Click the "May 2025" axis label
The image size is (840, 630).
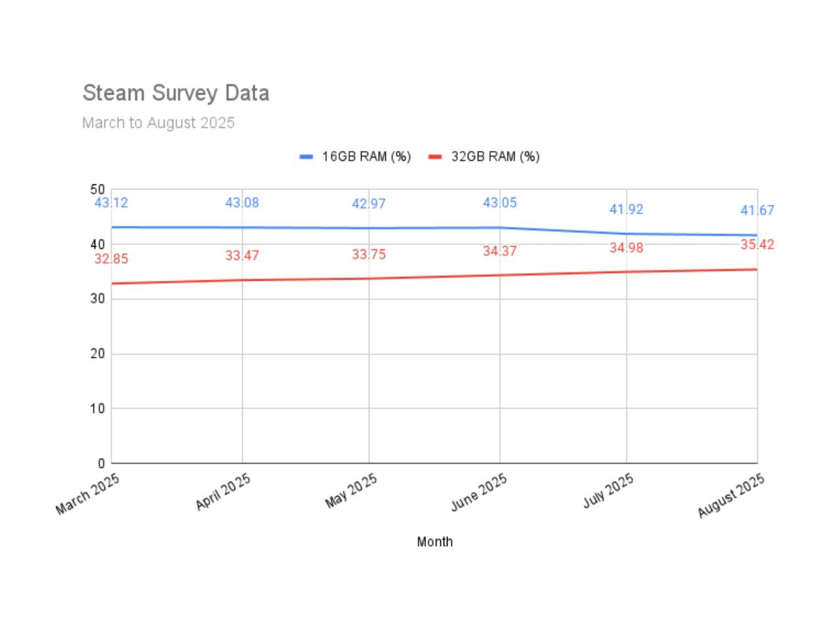coord(351,490)
